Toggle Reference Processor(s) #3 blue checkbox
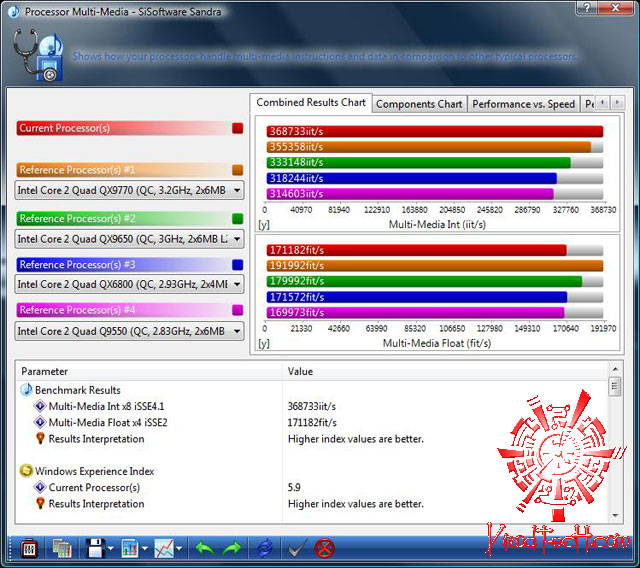640x568 pixels. click(238, 265)
